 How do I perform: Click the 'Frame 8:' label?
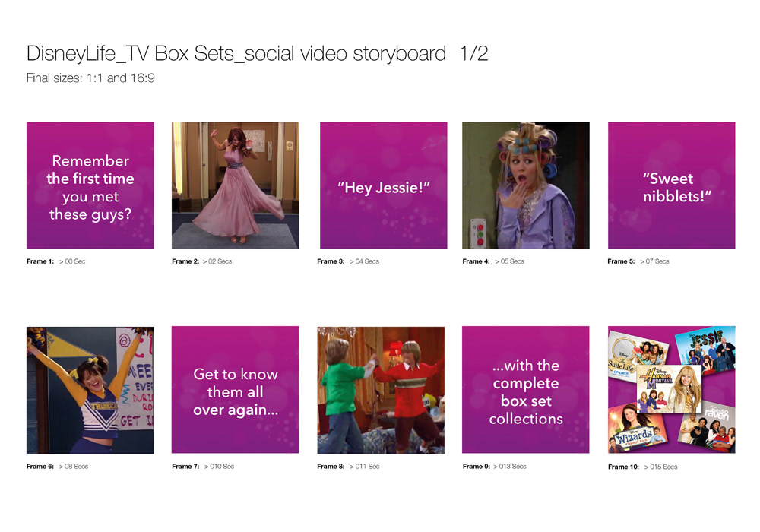(x=331, y=466)
